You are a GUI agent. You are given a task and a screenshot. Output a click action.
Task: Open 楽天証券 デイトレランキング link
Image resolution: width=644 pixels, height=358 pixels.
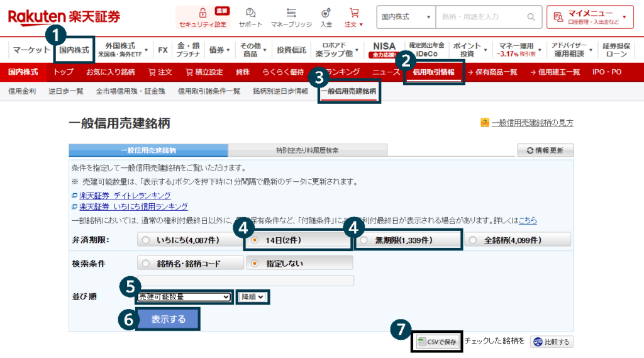(x=125, y=195)
